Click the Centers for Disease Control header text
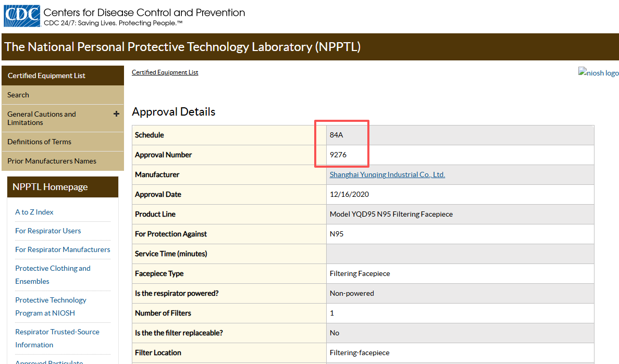Screen dimensions: 619x364 pos(144,12)
